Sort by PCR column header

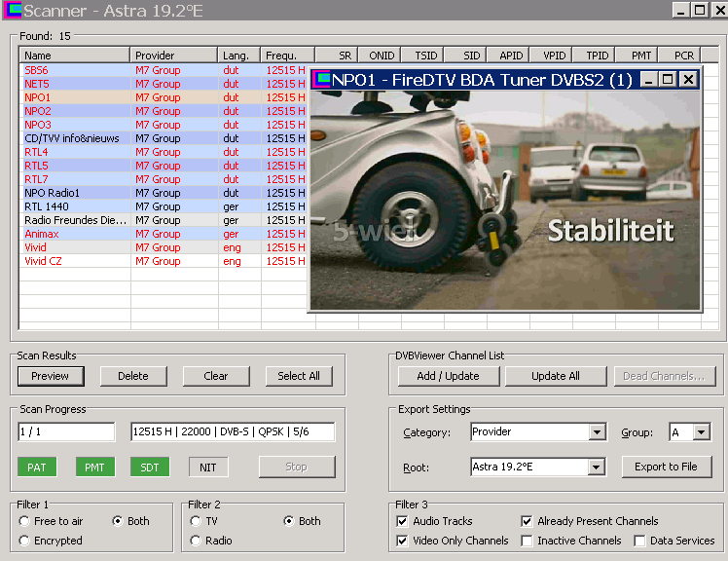coord(679,56)
